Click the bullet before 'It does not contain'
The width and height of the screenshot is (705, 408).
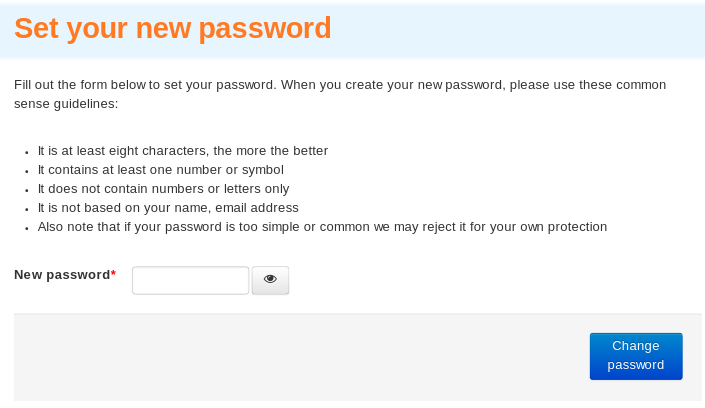click(x=27, y=190)
